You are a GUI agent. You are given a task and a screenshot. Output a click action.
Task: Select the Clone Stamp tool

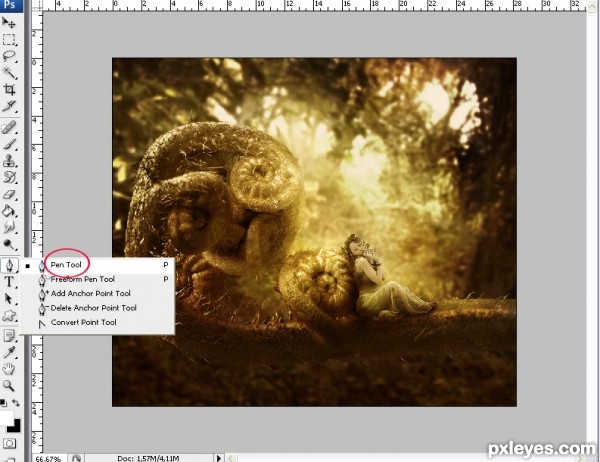(x=9, y=161)
